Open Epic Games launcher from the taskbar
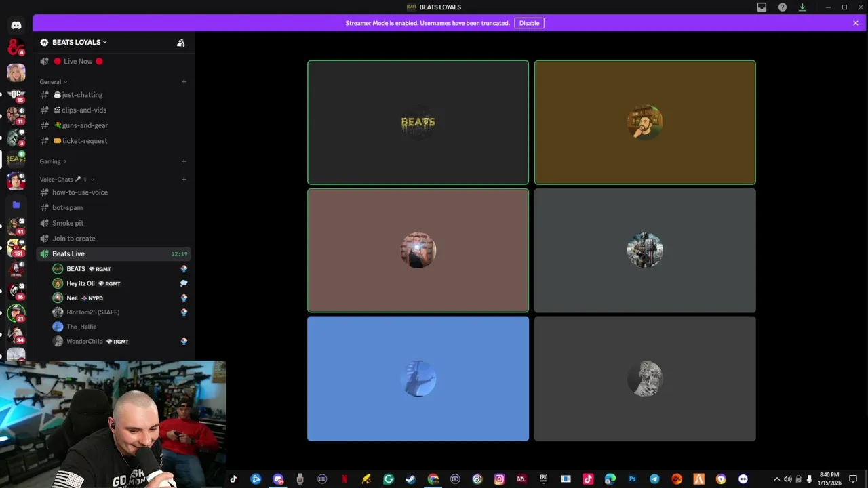The image size is (868, 488). 543,479
